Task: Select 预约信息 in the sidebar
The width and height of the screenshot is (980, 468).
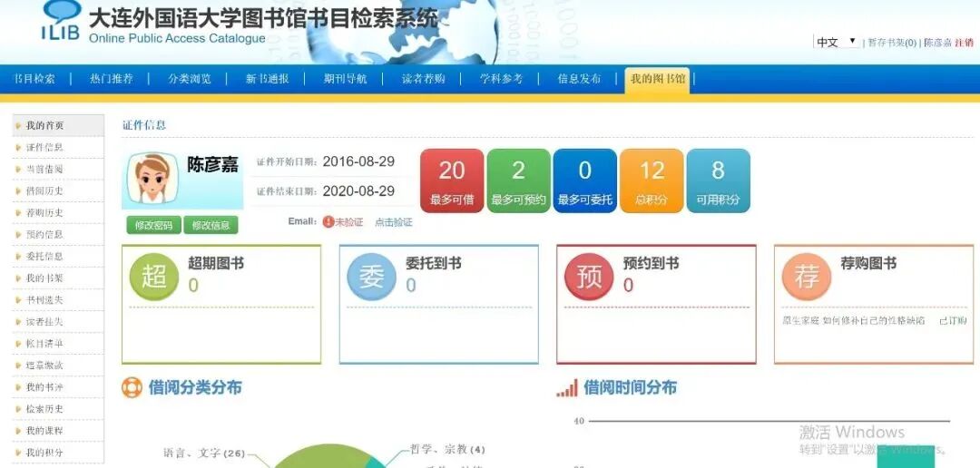Action: point(58,234)
